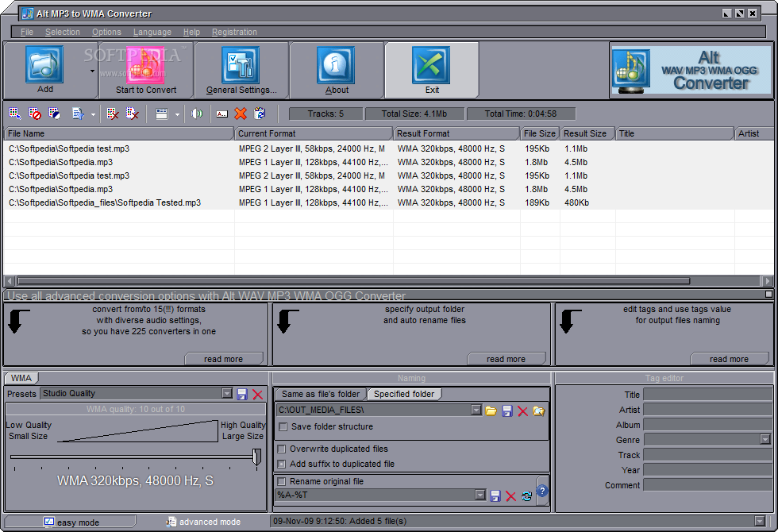This screenshot has width=778, height=532.
Task: Click the filter list icon with funnel
Action: pos(78,114)
